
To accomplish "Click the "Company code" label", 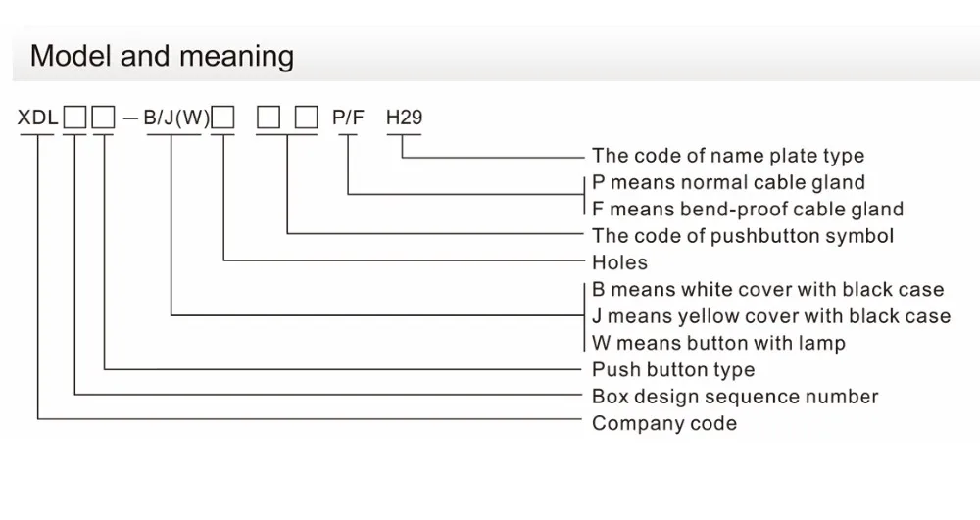I will 664,423.
